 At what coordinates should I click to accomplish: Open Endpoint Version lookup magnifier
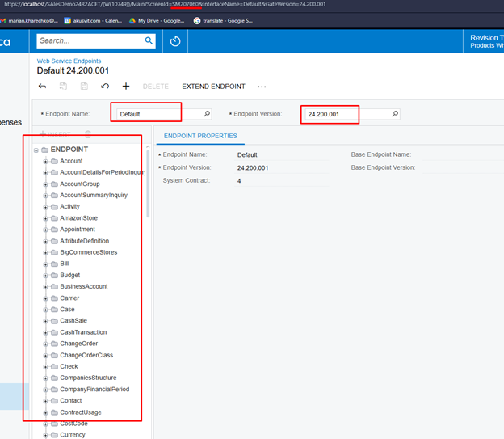pyautogui.click(x=395, y=114)
